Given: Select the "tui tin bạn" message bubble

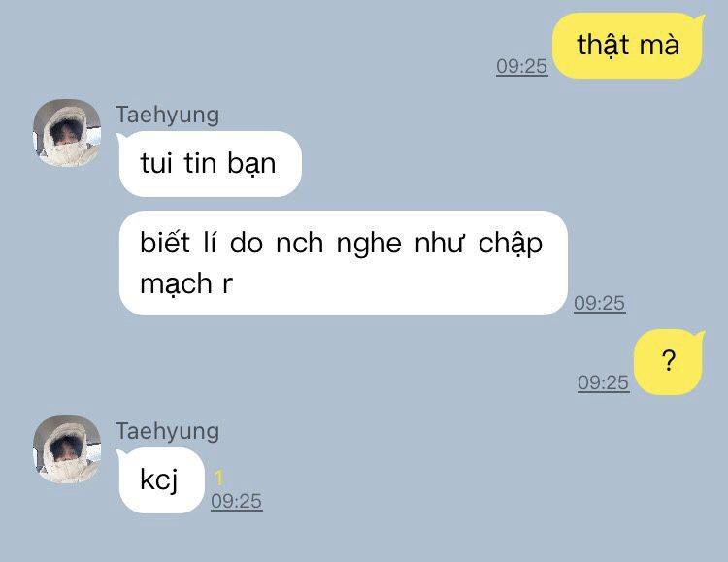Looking at the screenshot, I should click(210, 164).
